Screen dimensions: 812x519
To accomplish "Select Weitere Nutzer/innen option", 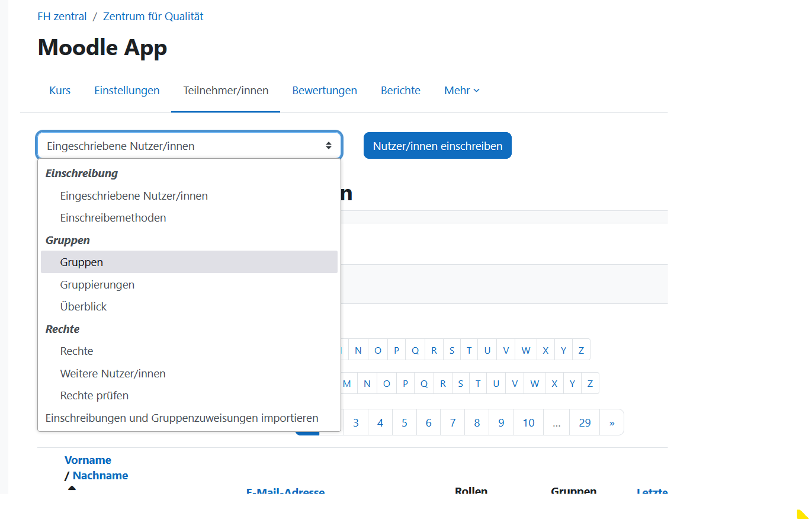I will [x=113, y=373].
